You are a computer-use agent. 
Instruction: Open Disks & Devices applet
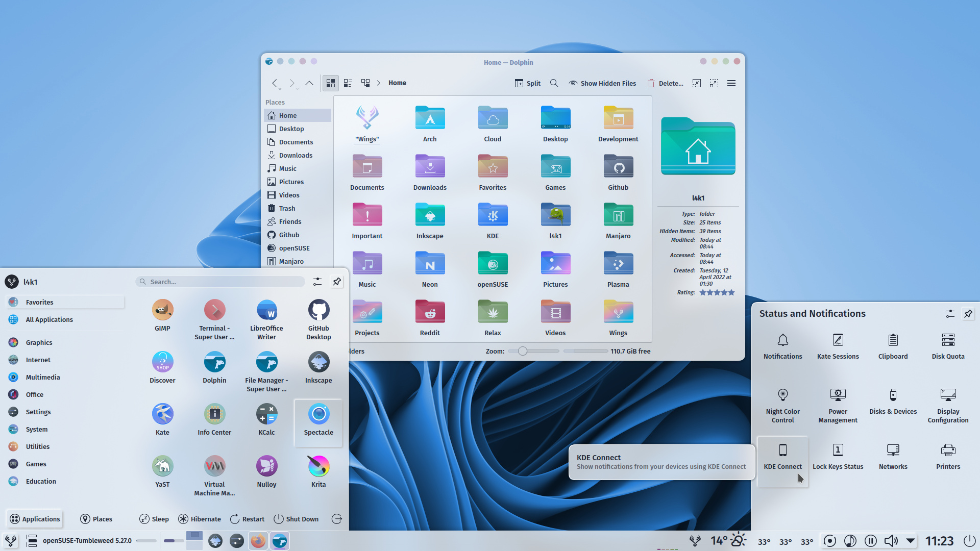click(x=893, y=402)
